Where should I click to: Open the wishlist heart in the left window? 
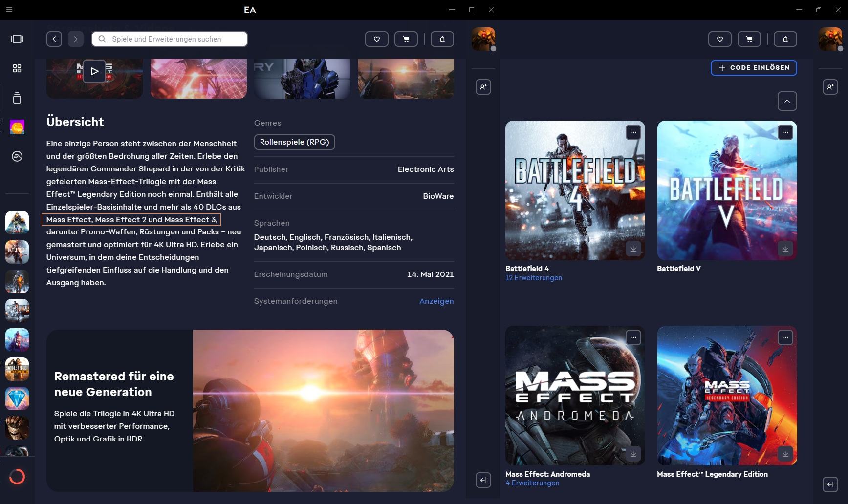[x=377, y=39]
